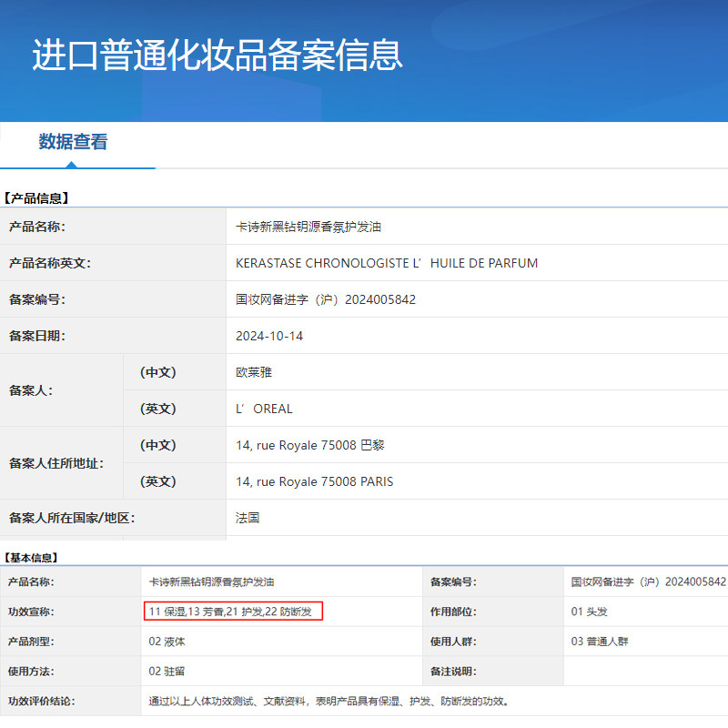Click the 使用人群 value 03 普通人群
Screen dimensions: 728x728
click(600, 642)
